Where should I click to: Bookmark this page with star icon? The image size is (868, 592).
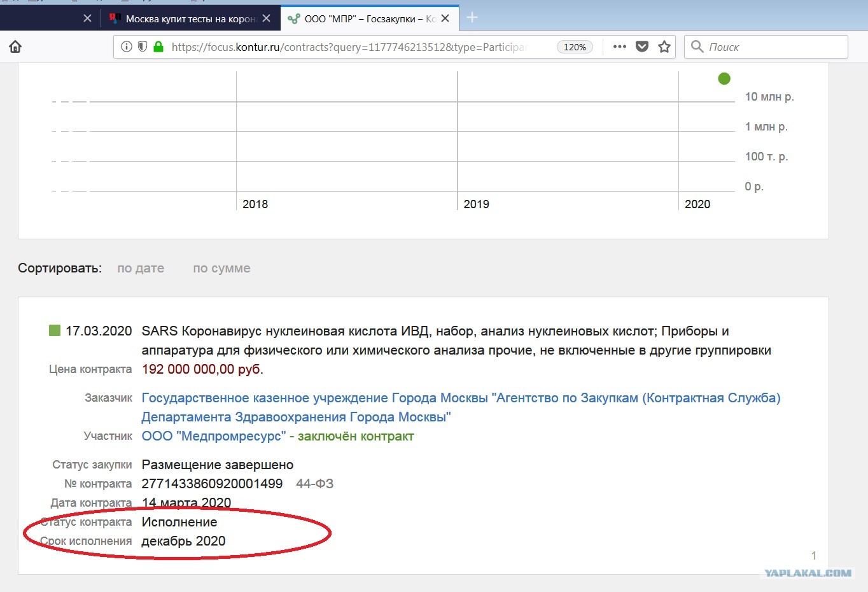click(x=664, y=46)
